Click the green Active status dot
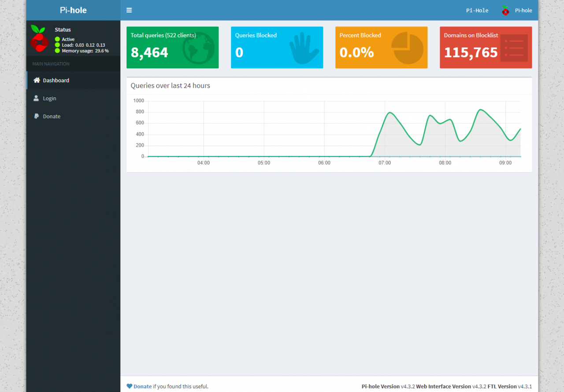Viewport: 564px width, 392px height. coord(57,39)
